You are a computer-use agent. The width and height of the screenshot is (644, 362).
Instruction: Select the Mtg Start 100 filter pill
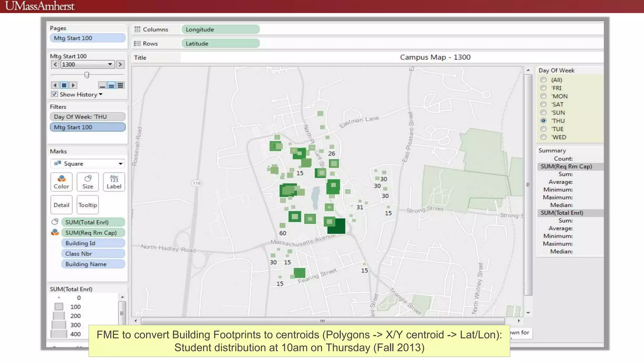[x=87, y=127]
